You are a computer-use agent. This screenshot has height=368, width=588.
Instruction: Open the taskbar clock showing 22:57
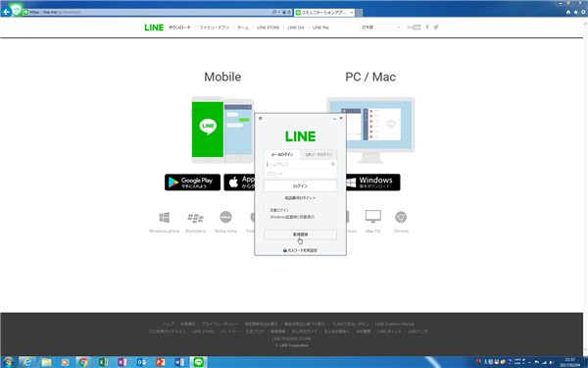[570, 362]
